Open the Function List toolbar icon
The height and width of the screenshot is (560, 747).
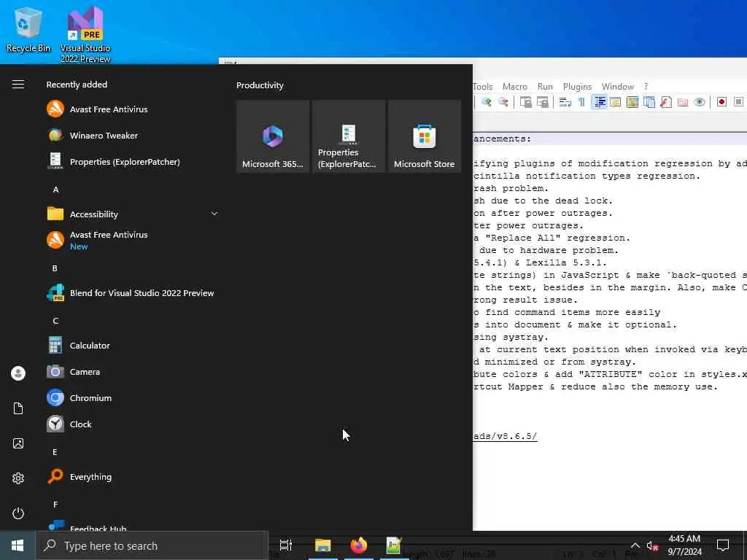coord(666,102)
